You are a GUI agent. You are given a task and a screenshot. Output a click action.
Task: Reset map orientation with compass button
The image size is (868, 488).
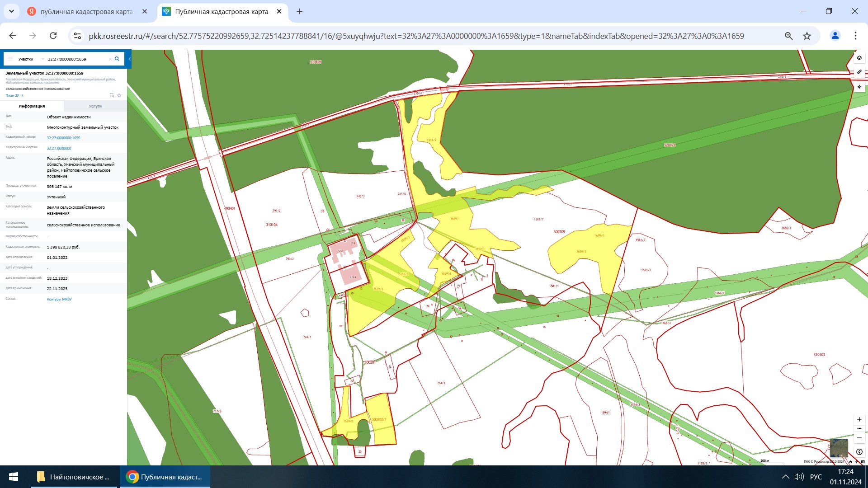pos(859,452)
